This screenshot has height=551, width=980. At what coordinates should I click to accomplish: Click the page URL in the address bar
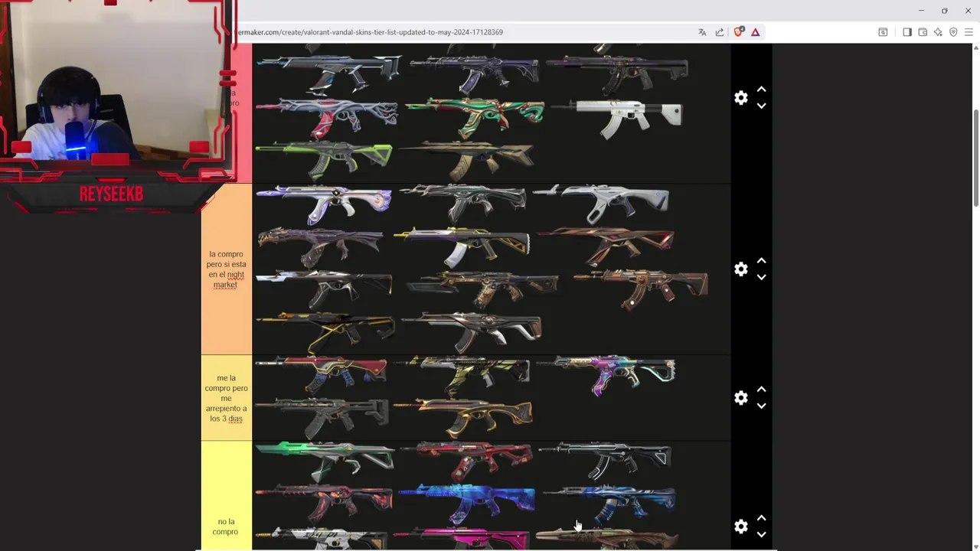(369, 32)
